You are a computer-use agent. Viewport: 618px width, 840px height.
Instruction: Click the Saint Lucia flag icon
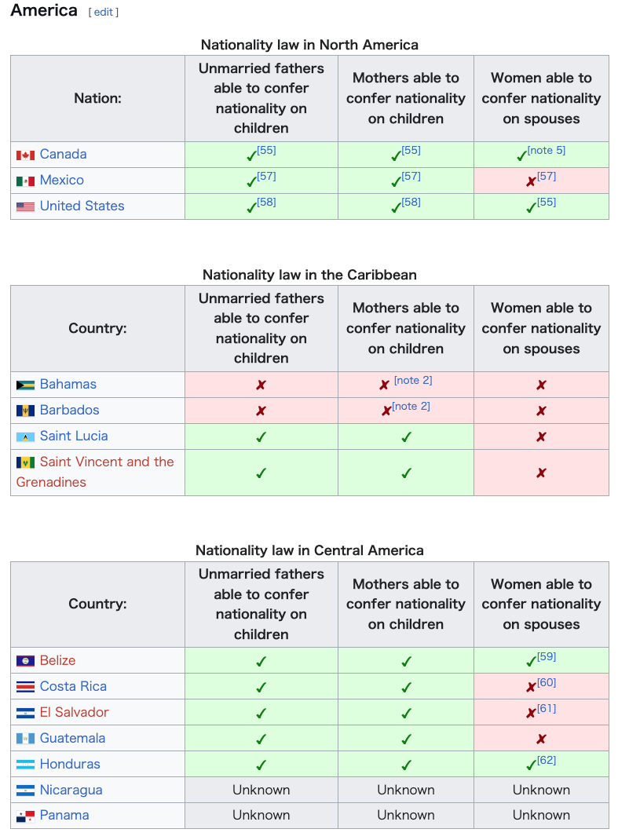tap(25, 437)
